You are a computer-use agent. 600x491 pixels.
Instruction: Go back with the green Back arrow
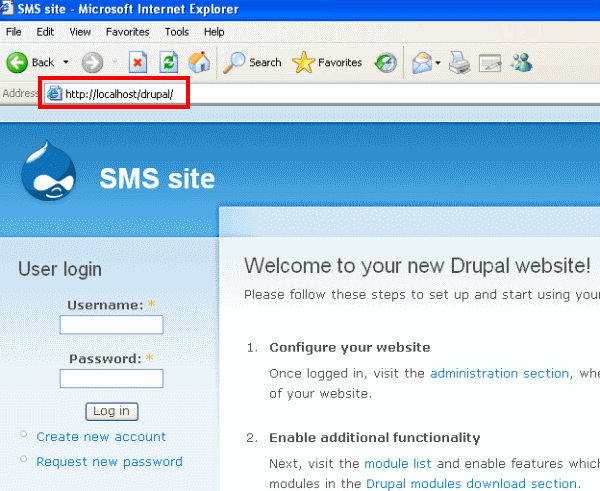click(x=30, y=62)
